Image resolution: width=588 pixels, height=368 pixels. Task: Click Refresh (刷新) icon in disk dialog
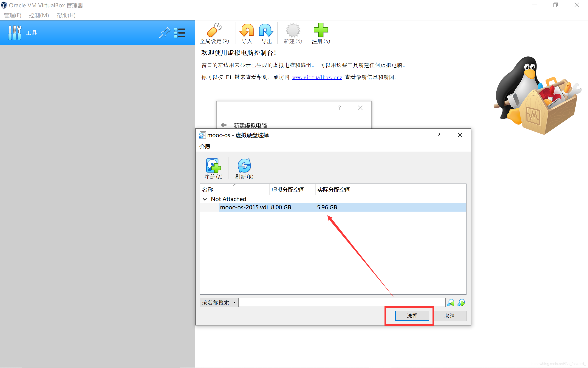244,169
